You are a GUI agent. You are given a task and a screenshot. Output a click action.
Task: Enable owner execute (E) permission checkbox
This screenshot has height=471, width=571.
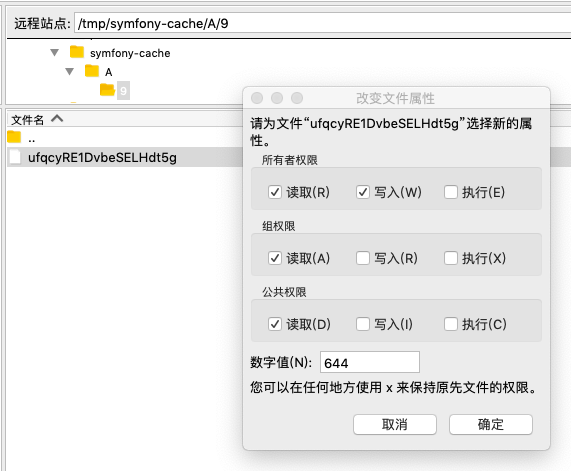[450, 192]
